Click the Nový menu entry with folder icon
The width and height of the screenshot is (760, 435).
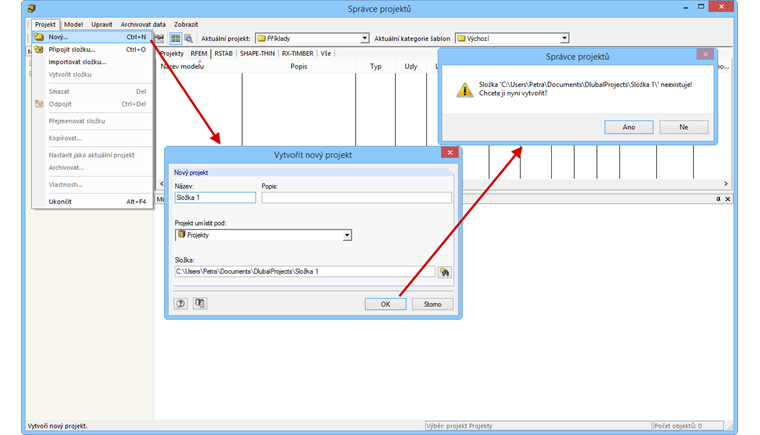(92, 37)
